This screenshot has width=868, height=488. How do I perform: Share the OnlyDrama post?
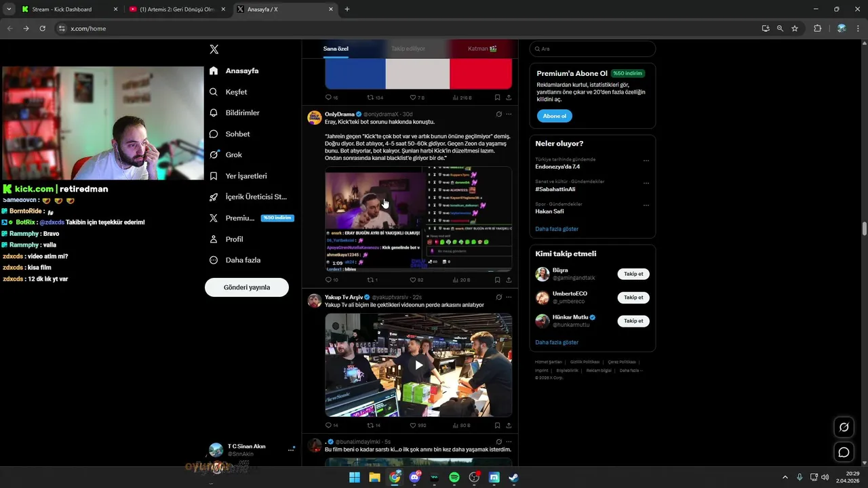(x=509, y=280)
